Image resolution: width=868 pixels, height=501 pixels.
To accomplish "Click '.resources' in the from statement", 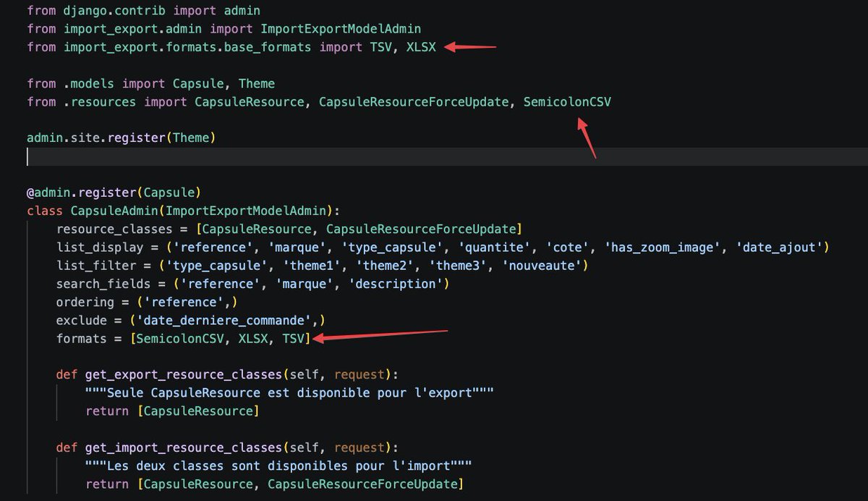I will pos(100,102).
